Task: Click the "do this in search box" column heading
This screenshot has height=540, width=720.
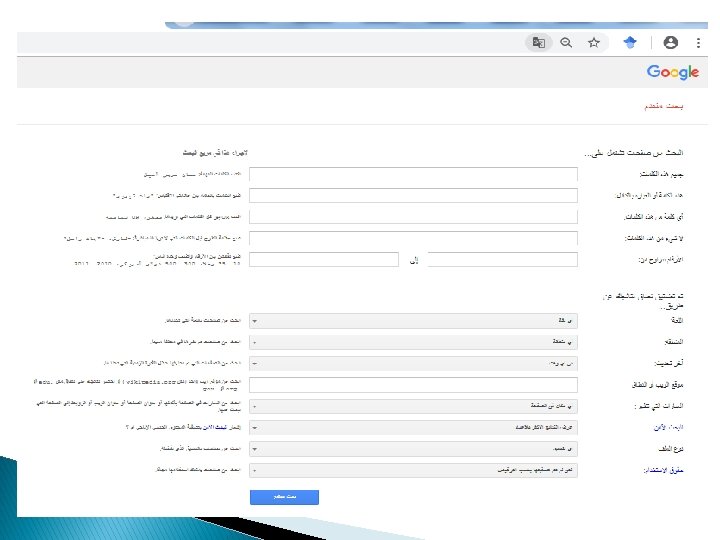Action: pyautogui.click(x=215, y=152)
